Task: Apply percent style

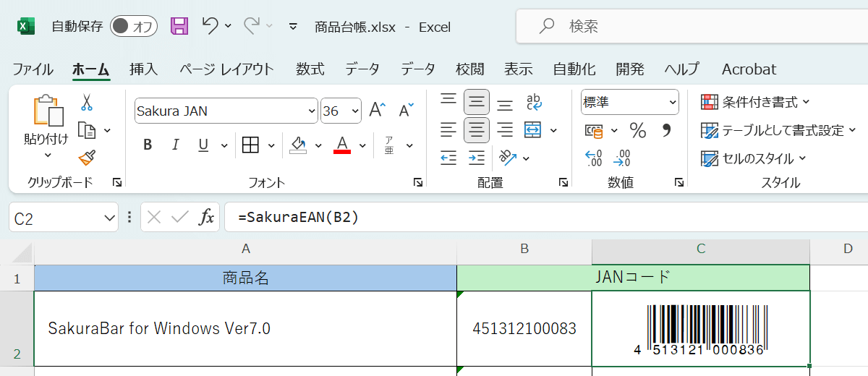Action: click(x=638, y=130)
